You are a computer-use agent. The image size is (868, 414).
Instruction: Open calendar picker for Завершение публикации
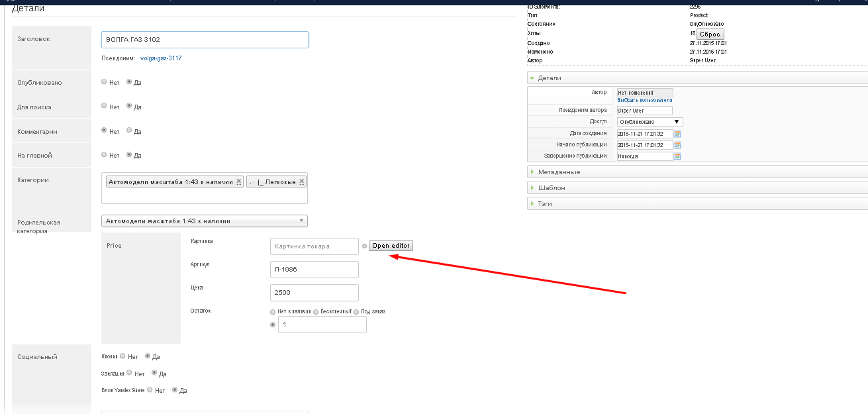click(677, 157)
